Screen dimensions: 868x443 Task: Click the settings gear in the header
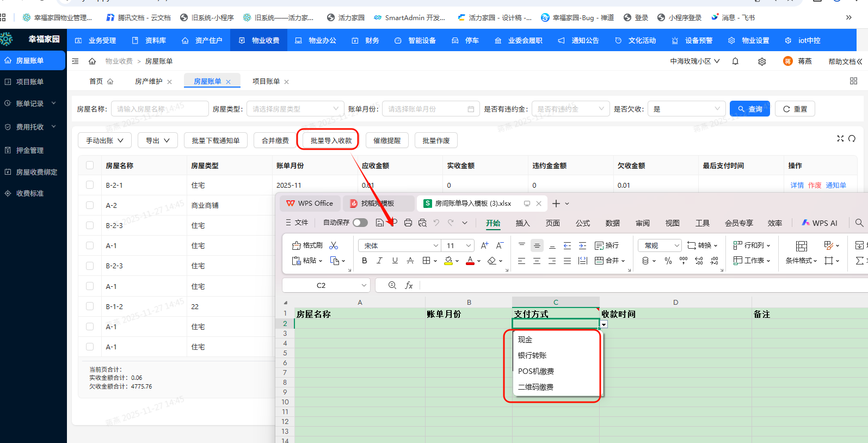[762, 61]
